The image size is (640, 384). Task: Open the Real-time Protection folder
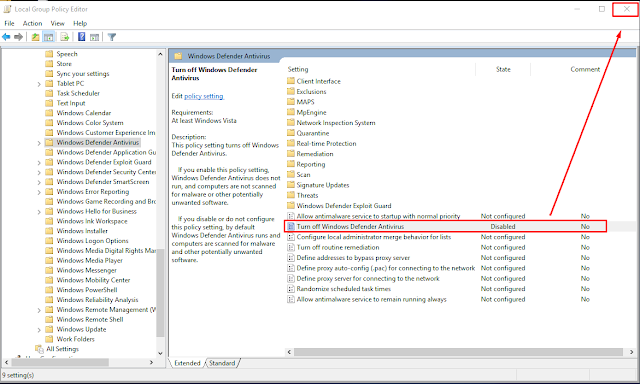tap(326, 144)
